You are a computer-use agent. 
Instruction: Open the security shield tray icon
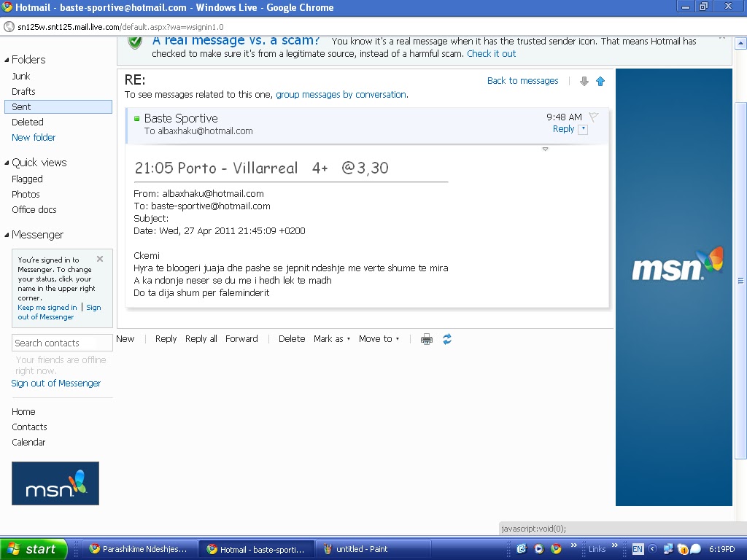683,549
